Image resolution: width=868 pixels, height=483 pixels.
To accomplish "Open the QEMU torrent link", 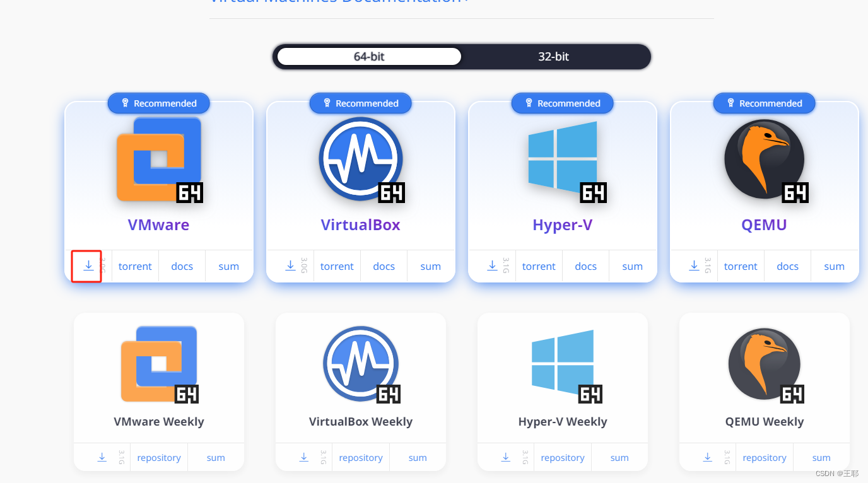I will pyautogui.click(x=741, y=266).
